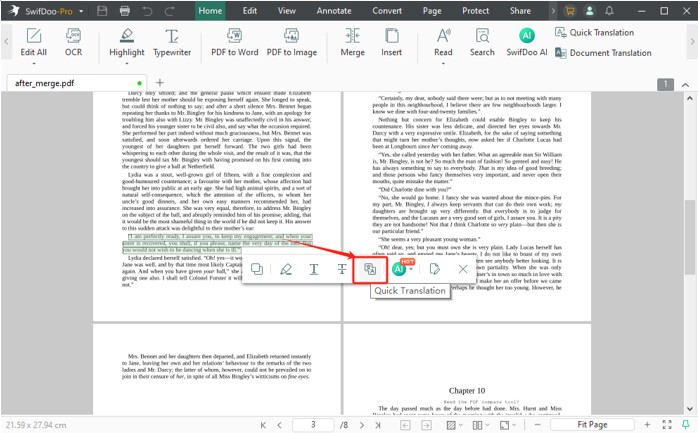698x433 pixels.
Task: Open the Edit tab
Action: point(250,11)
